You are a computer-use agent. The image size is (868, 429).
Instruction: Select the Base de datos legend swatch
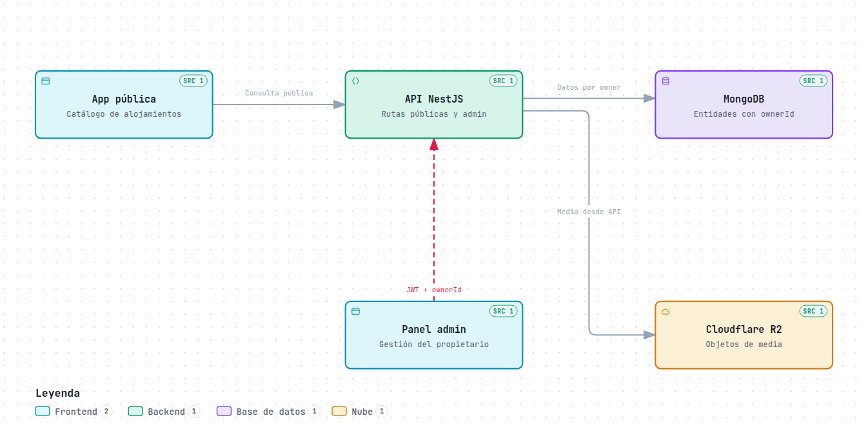coord(224,412)
